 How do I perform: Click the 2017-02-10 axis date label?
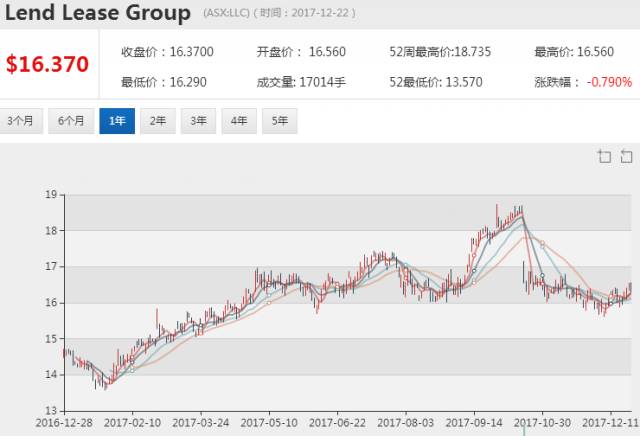point(132,423)
